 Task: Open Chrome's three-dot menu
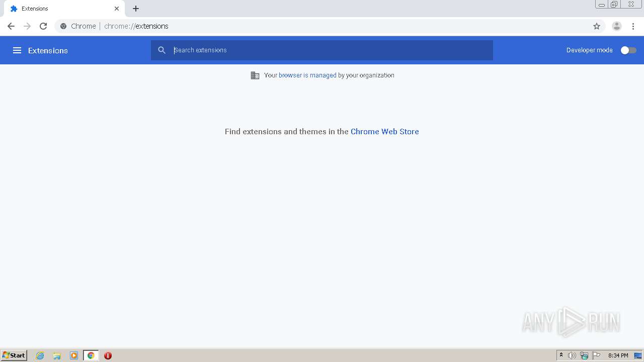(633, 26)
